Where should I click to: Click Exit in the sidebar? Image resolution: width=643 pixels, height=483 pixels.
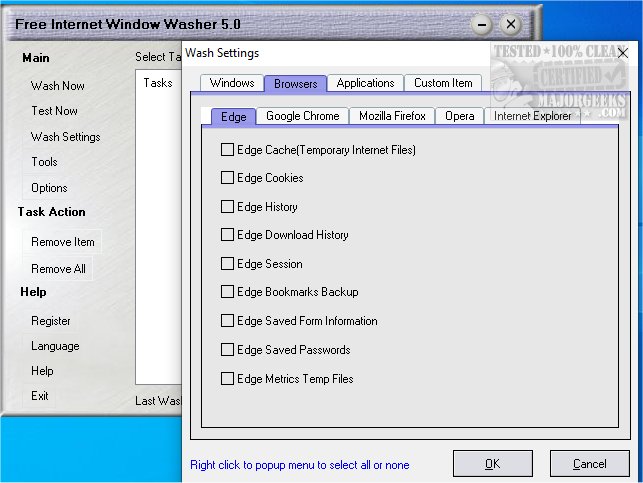point(40,396)
